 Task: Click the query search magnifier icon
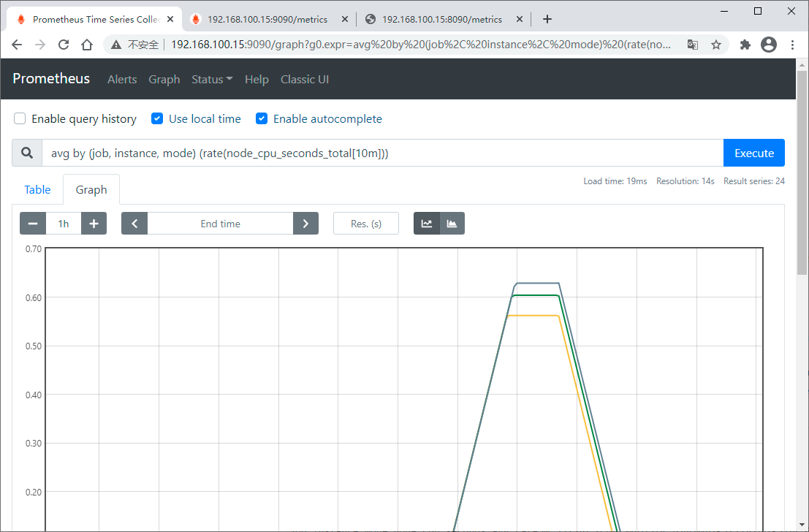coord(27,153)
